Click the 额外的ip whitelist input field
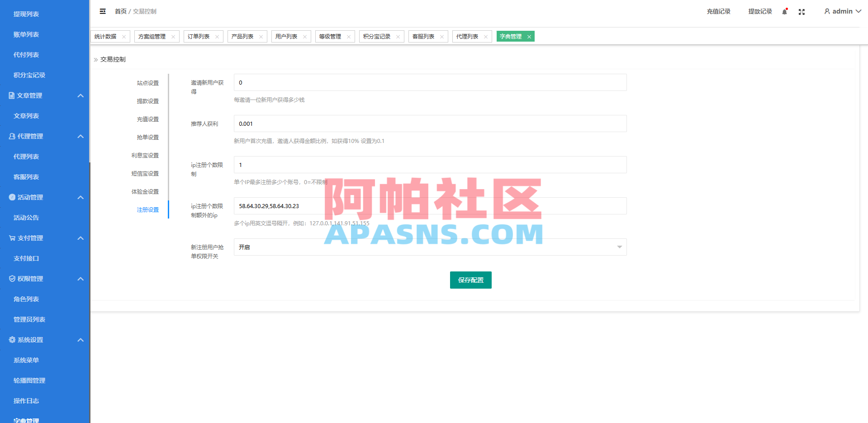 click(430, 206)
